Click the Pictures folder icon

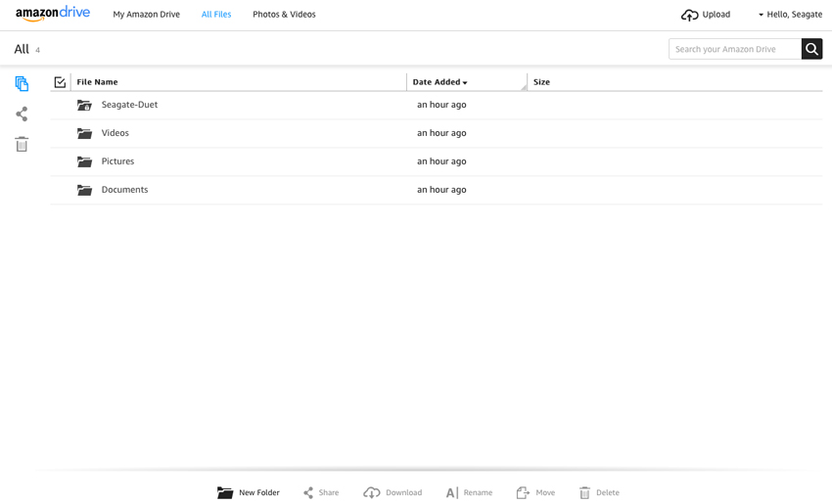click(84, 161)
